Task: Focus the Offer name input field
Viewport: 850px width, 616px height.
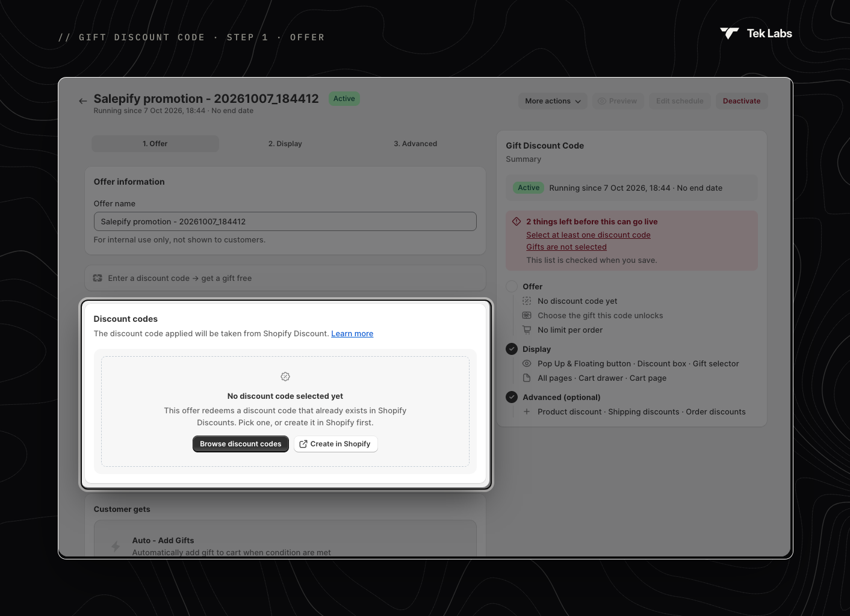Action: pyautogui.click(x=285, y=221)
